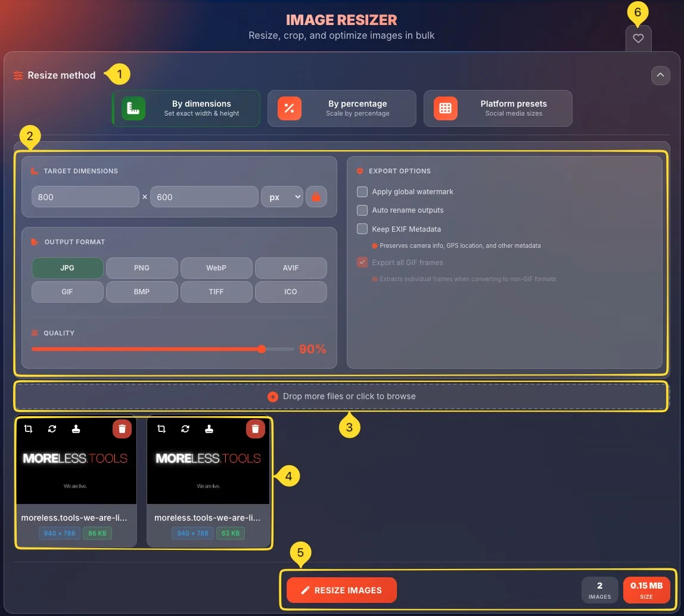Check Auto rename outputs
The image size is (684, 616).
point(362,210)
